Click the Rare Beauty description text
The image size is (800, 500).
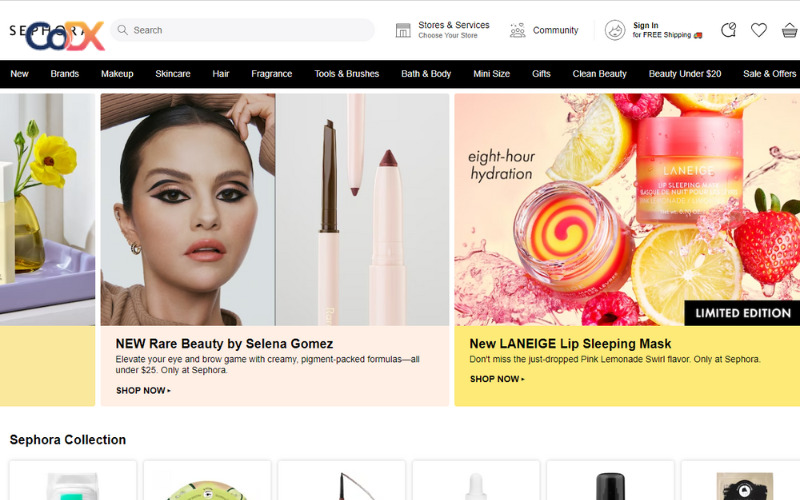(x=267, y=365)
